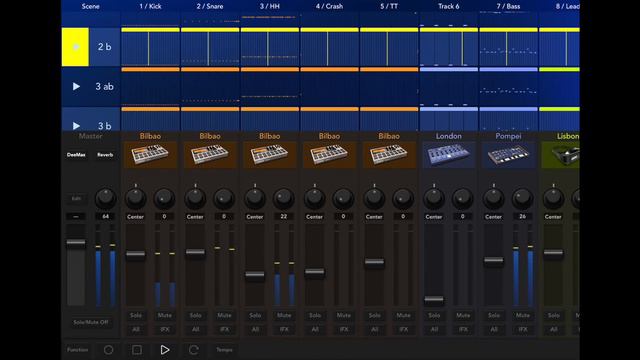
Task: Click the Master Edit button
Action: pos(76,199)
